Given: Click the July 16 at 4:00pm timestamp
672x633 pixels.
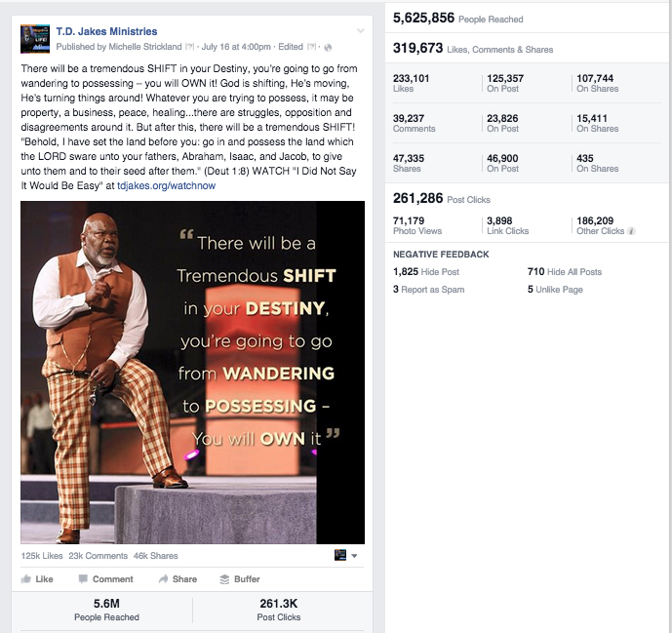Looking at the screenshot, I should tap(236, 47).
